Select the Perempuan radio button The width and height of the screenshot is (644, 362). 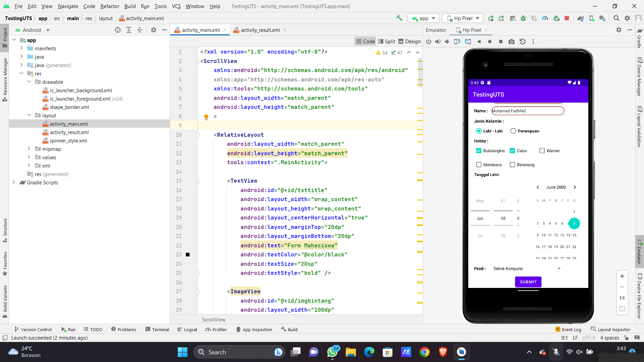point(513,131)
